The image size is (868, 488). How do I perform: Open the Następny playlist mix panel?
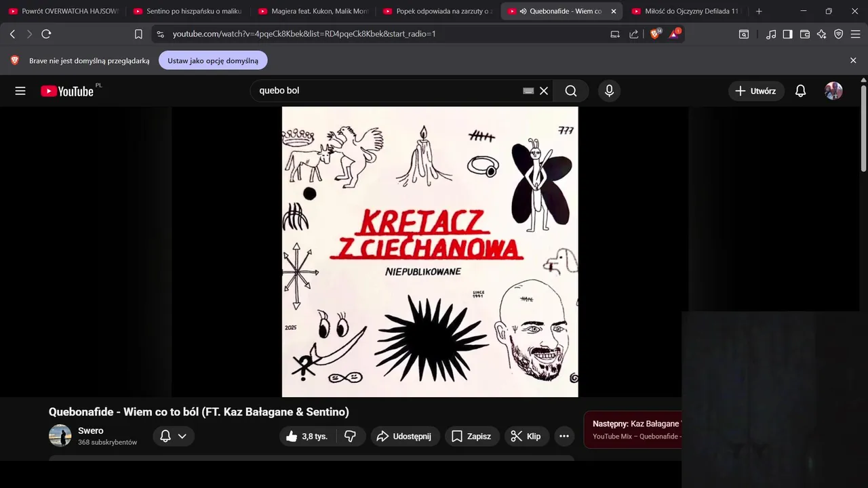pos(633,430)
